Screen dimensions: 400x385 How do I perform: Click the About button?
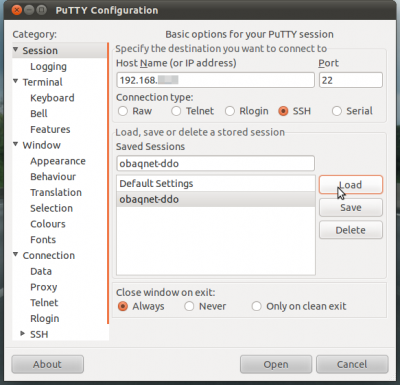pyautogui.click(x=47, y=364)
